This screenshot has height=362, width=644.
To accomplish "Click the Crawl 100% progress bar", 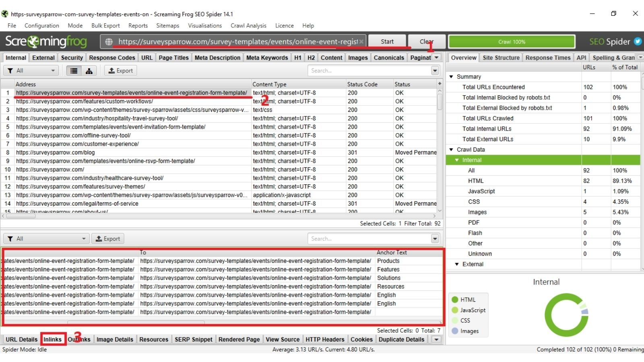I will 512,41.
